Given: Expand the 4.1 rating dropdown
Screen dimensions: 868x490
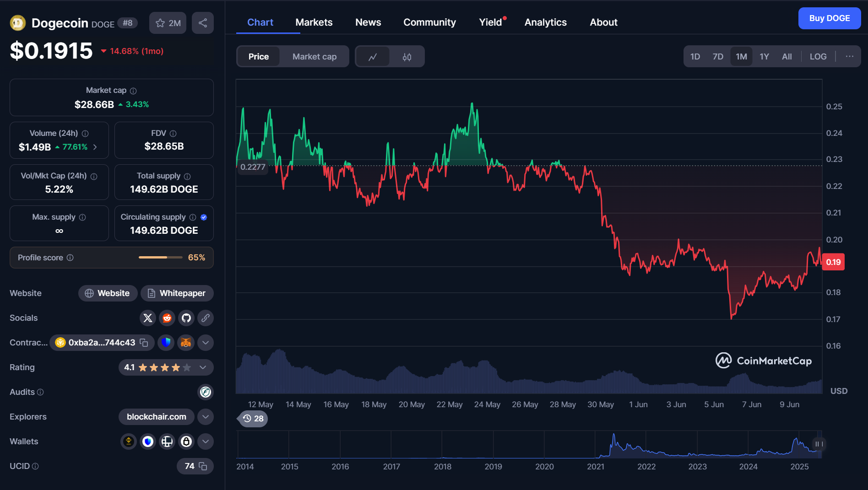Looking at the screenshot, I should pos(203,367).
